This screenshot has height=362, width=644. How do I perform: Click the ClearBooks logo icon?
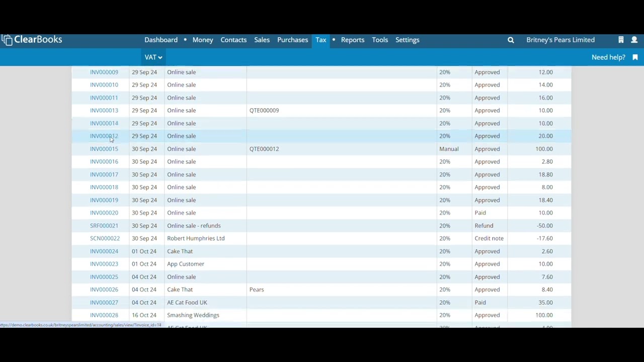[7, 40]
